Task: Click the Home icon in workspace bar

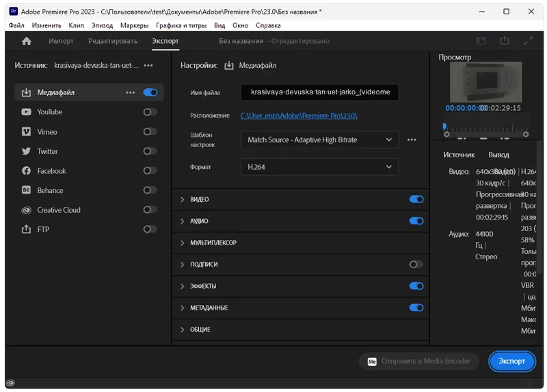Action: click(27, 41)
